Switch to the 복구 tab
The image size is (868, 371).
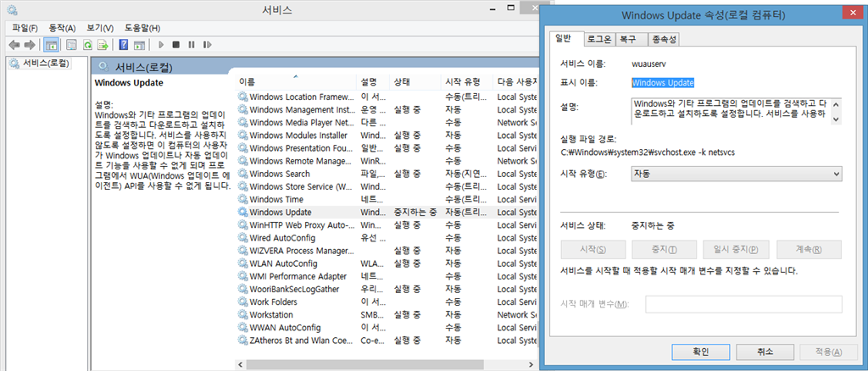pyautogui.click(x=631, y=39)
